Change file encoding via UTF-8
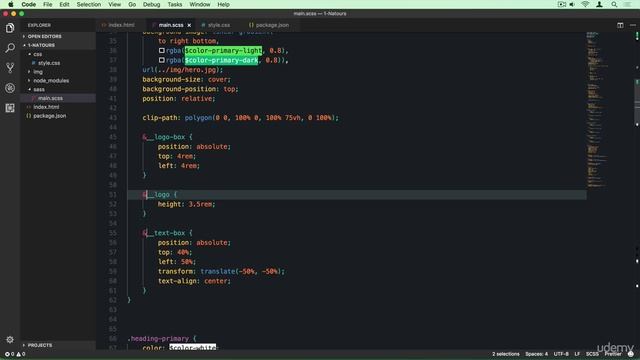The width and height of the screenshot is (640, 360). 561,354
